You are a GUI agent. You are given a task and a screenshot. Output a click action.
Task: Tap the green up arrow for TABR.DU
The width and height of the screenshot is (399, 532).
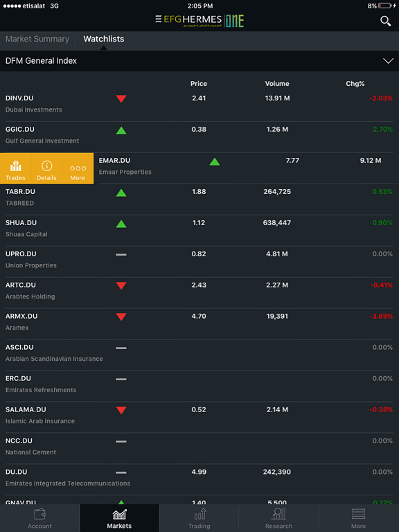tap(121, 193)
